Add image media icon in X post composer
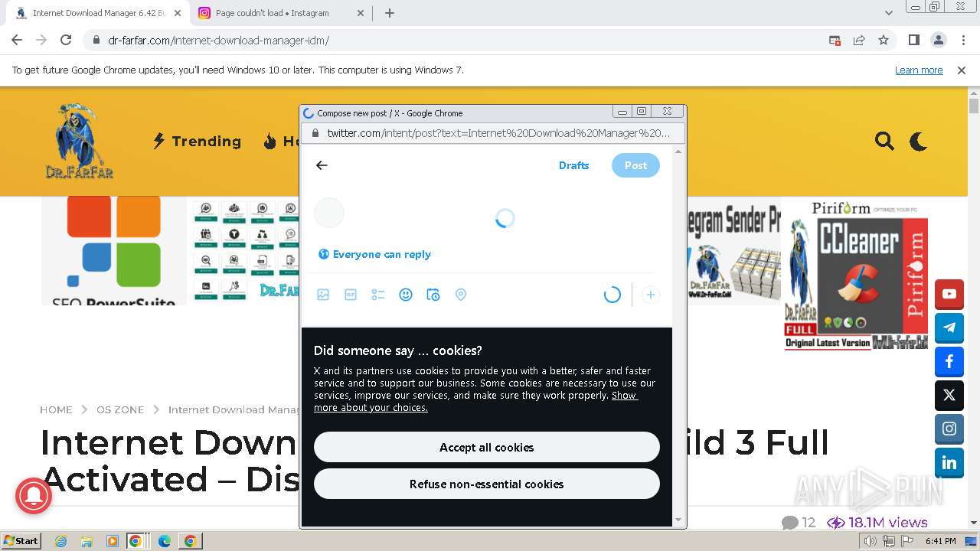Viewport: 980px width, 551px height. pyautogui.click(x=323, y=295)
